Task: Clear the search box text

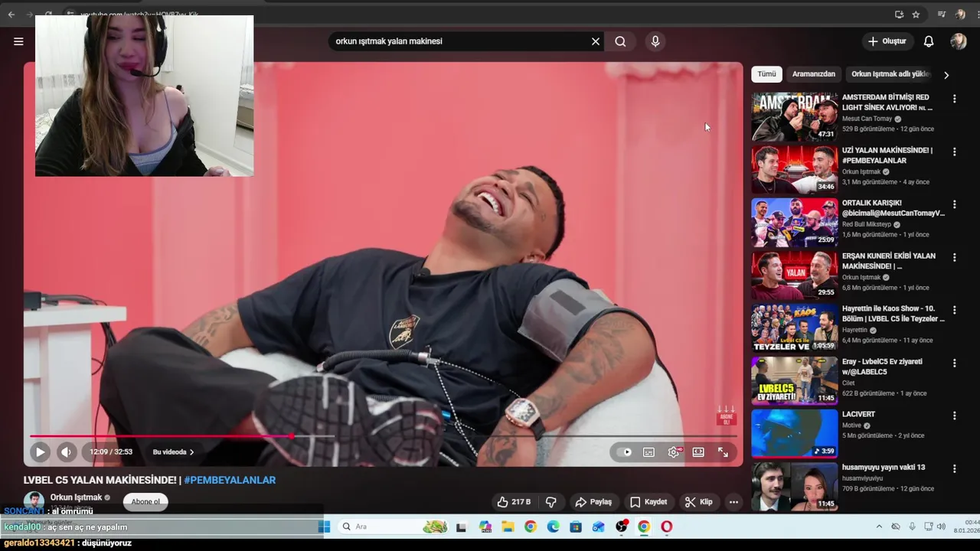Action: tap(596, 41)
